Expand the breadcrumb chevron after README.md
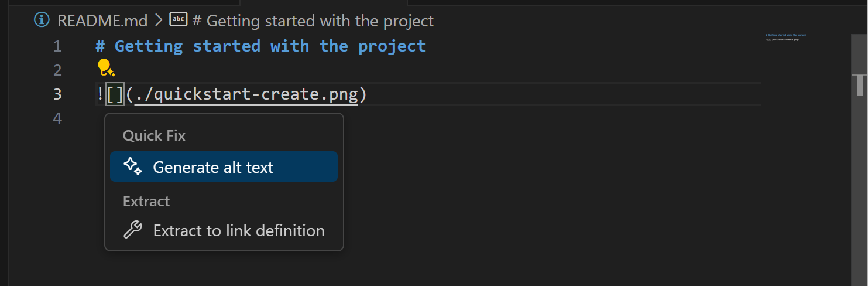 point(158,21)
